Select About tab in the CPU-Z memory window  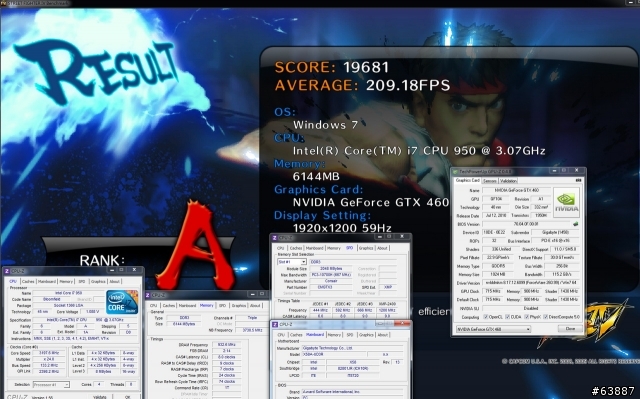(255, 306)
